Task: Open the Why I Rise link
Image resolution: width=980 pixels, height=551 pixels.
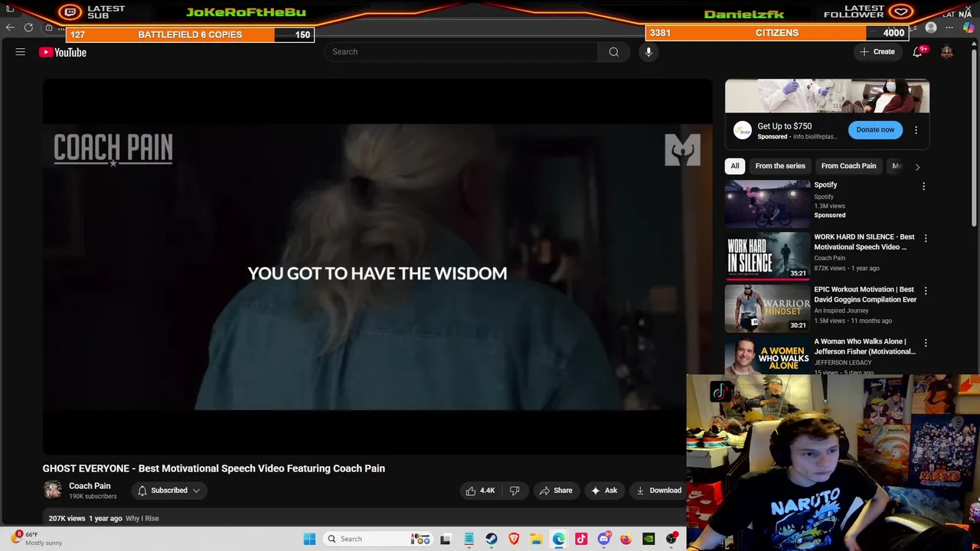Action: point(142,519)
